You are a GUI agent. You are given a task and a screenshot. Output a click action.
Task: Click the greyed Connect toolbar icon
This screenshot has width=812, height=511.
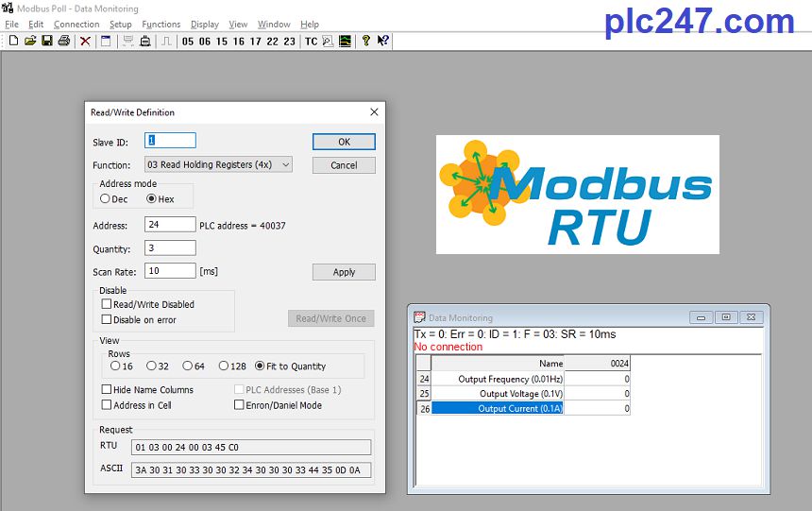(127, 41)
